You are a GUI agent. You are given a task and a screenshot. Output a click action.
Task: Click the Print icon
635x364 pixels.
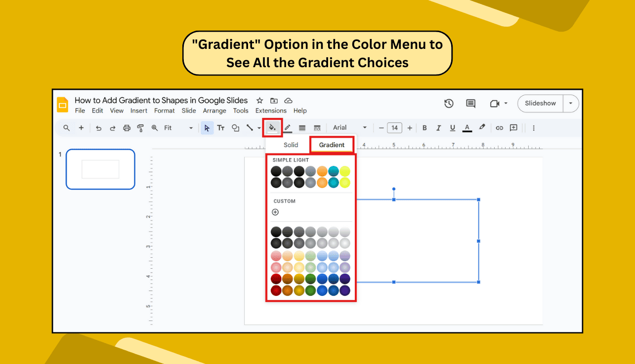[x=127, y=127]
